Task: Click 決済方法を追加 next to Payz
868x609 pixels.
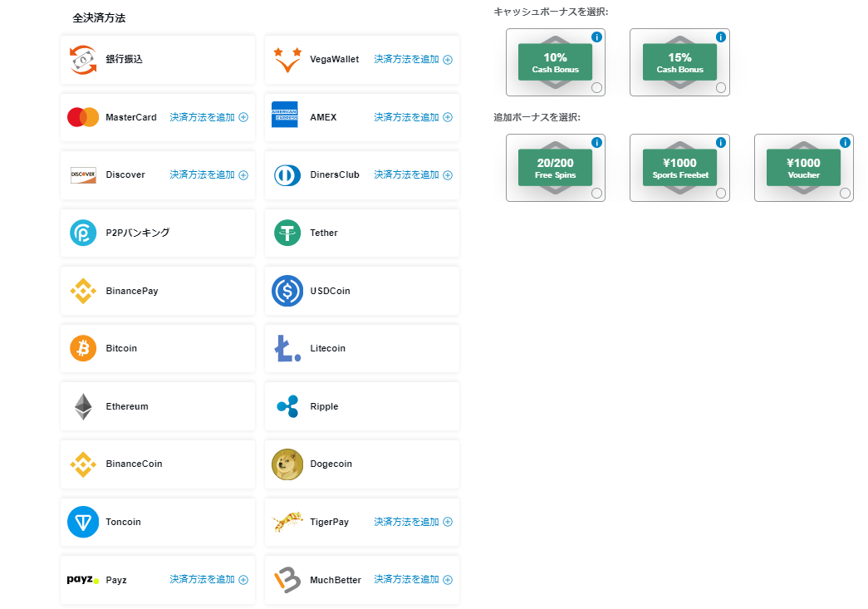Action: pyautogui.click(x=209, y=580)
